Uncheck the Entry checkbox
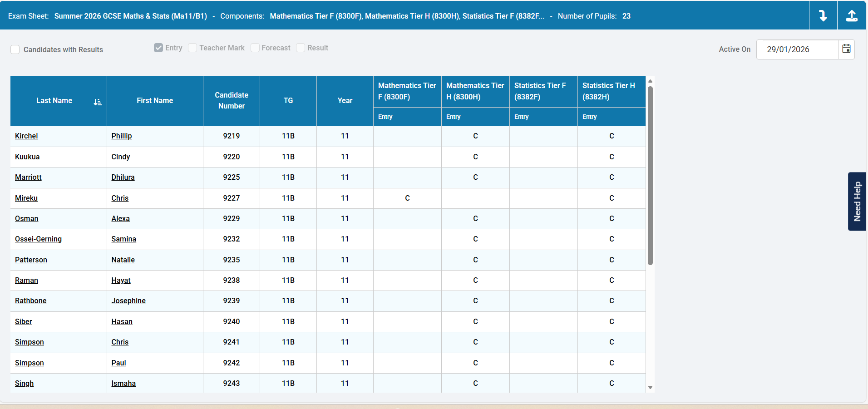The height and width of the screenshot is (409, 868). [x=158, y=48]
